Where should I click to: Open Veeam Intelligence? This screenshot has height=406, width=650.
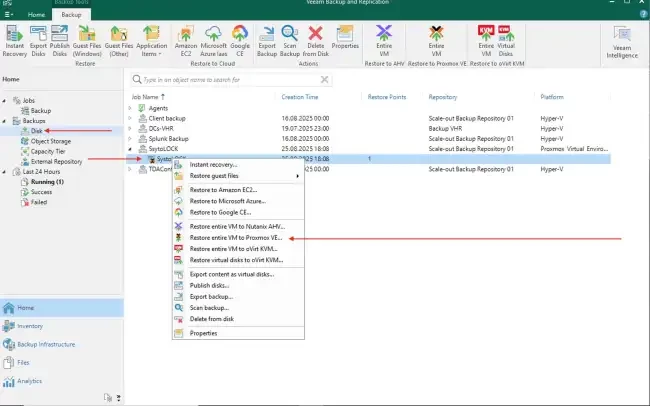coord(622,42)
